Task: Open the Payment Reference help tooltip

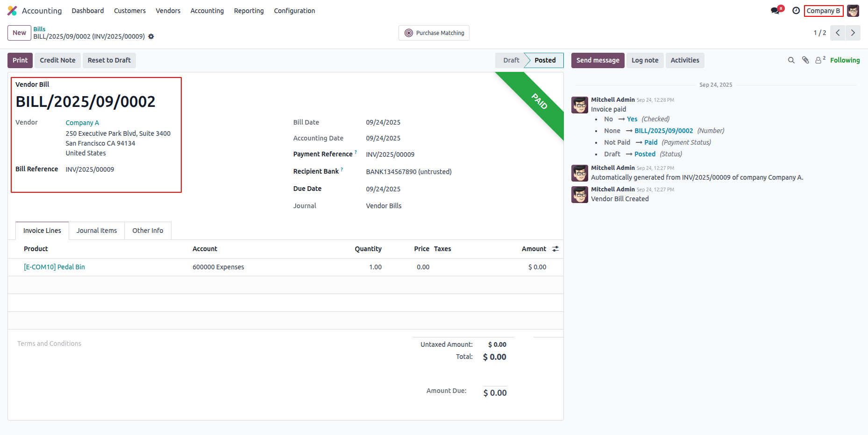Action: [356, 151]
